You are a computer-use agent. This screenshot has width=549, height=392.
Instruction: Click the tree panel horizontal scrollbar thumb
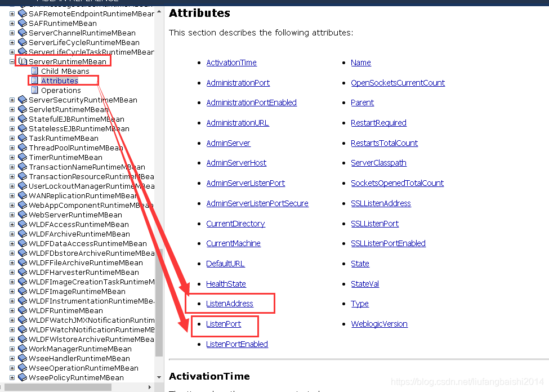58,387
